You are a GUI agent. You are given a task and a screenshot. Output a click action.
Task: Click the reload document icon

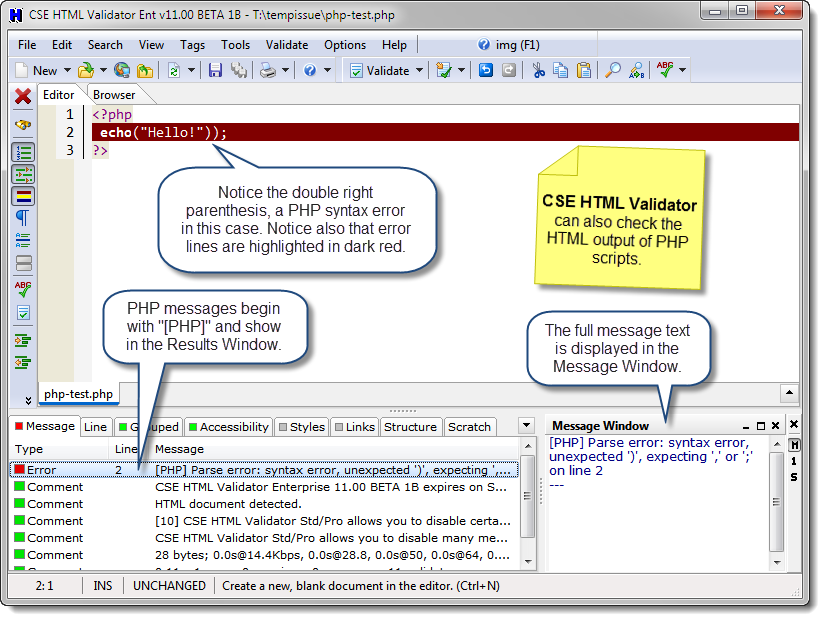[x=174, y=71]
